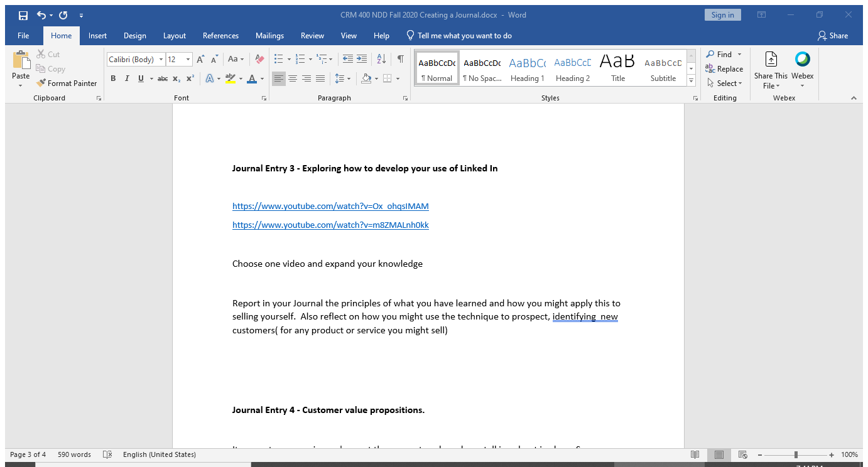The image size is (868, 467).
Task: Click the Share button
Action: point(833,36)
